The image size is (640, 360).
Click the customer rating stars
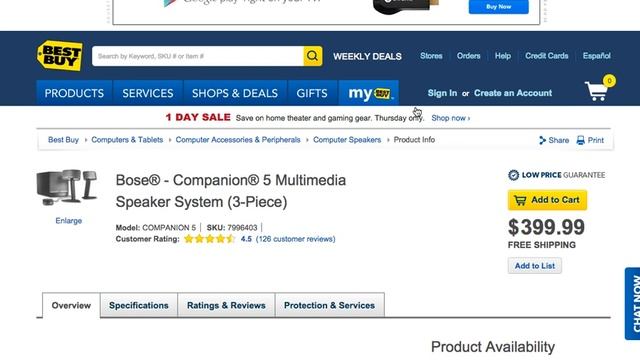click(x=209, y=239)
